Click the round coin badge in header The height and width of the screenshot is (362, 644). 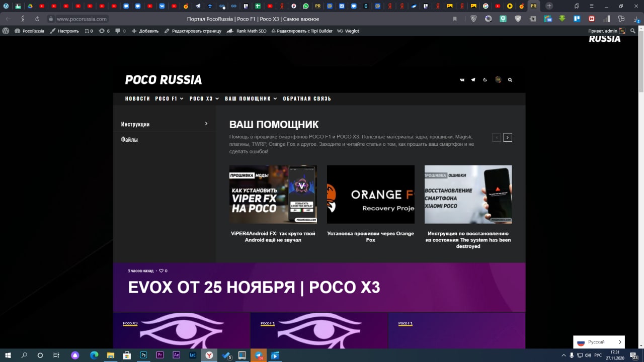[x=498, y=79]
